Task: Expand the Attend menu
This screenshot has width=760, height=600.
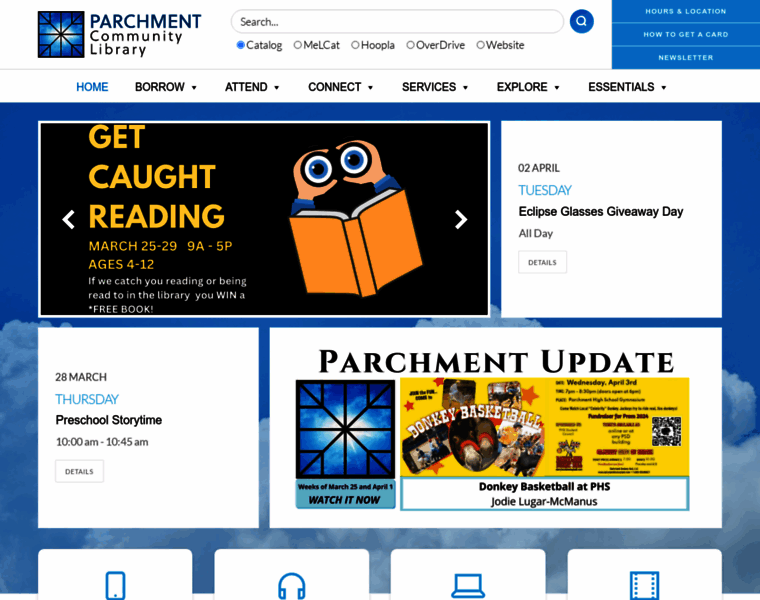Action: pyautogui.click(x=252, y=87)
